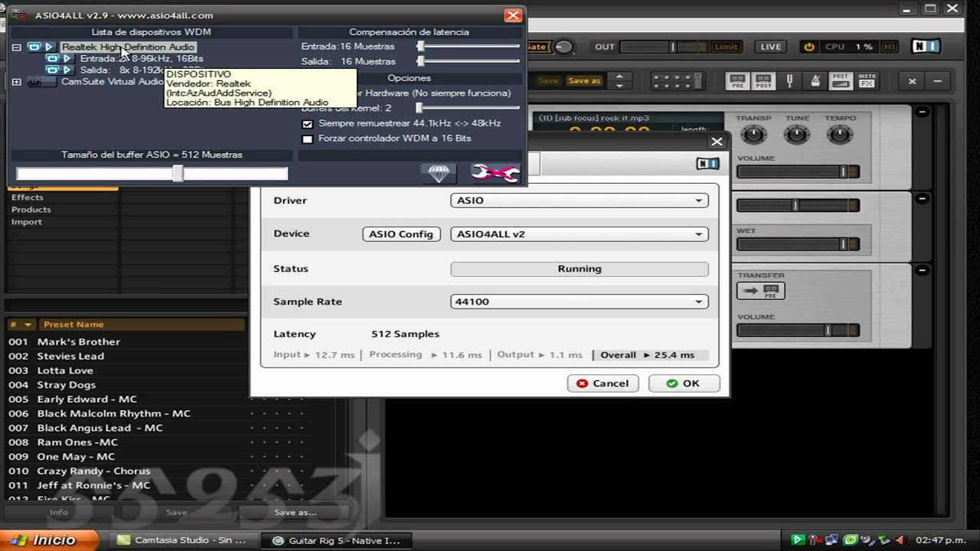Toggle the HI quality button
The width and height of the screenshot is (980, 551).
click(889, 47)
